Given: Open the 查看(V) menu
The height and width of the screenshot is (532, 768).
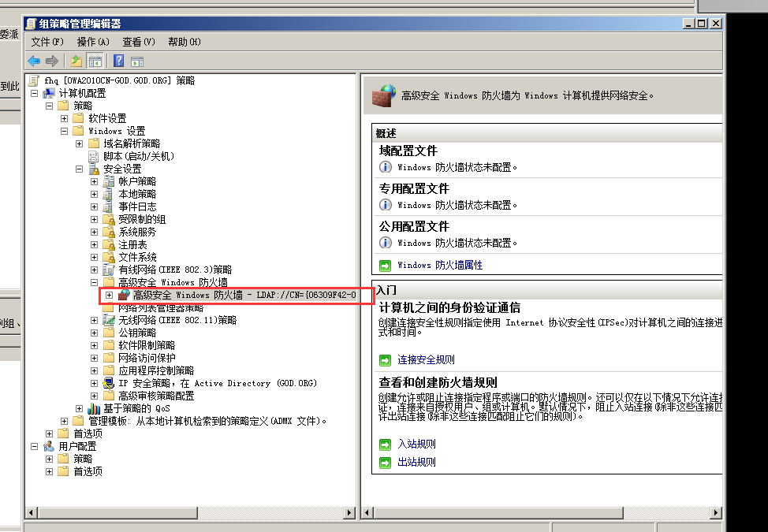Looking at the screenshot, I should 139,42.
